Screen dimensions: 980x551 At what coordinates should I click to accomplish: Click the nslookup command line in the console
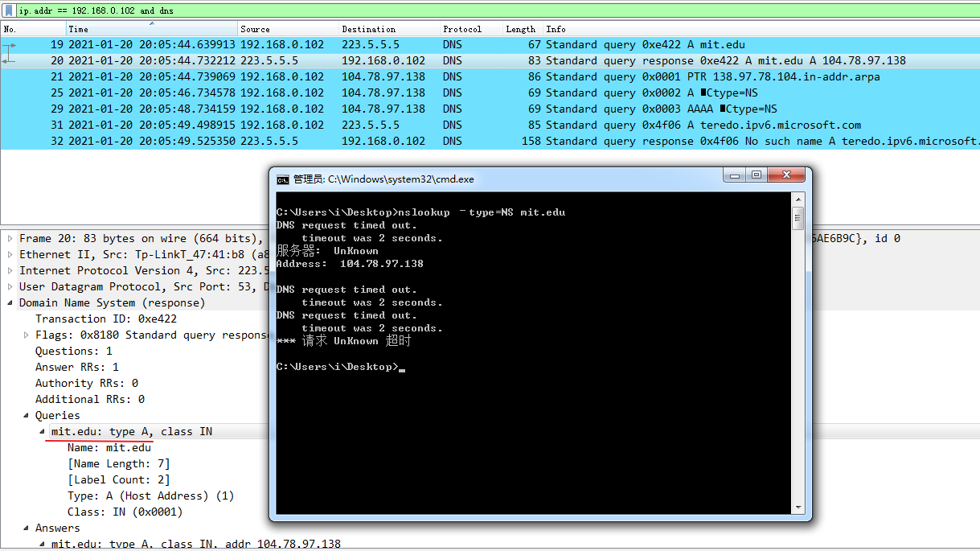pyautogui.click(x=420, y=212)
